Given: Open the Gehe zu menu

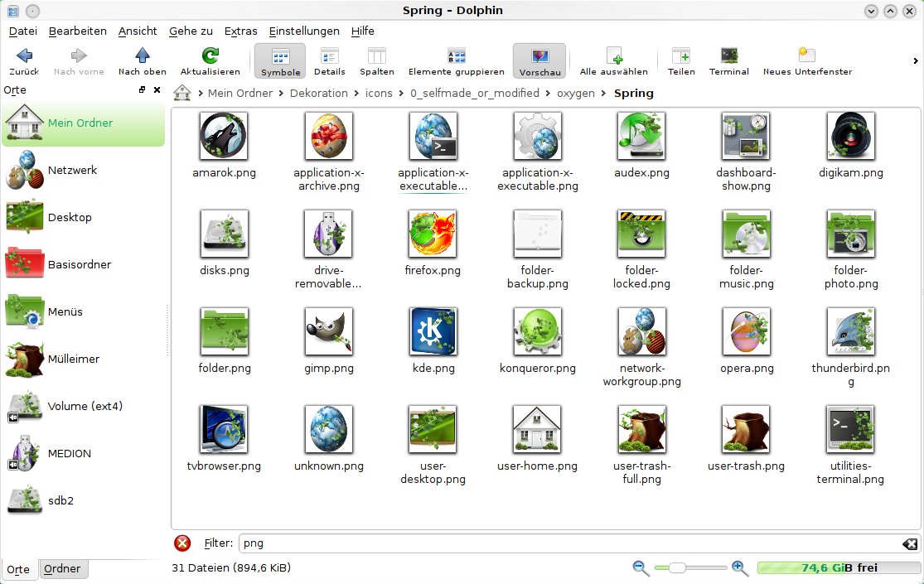Looking at the screenshot, I should [191, 31].
